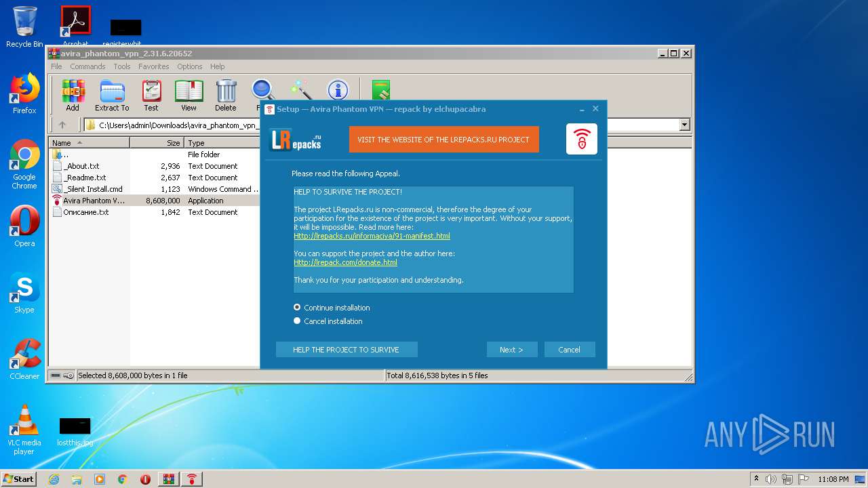This screenshot has height=488, width=868.
Task: Click the key icon in WinRAR status bar
Action: (68, 375)
